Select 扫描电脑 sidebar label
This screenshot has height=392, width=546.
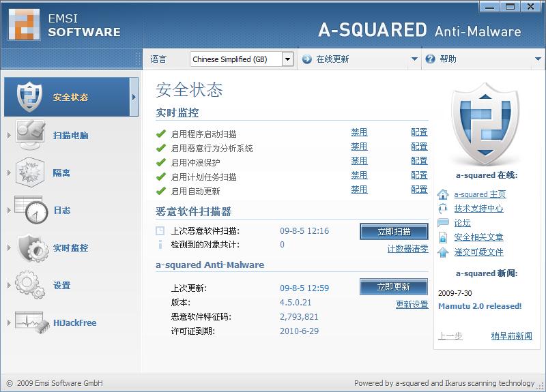(71, 135)
